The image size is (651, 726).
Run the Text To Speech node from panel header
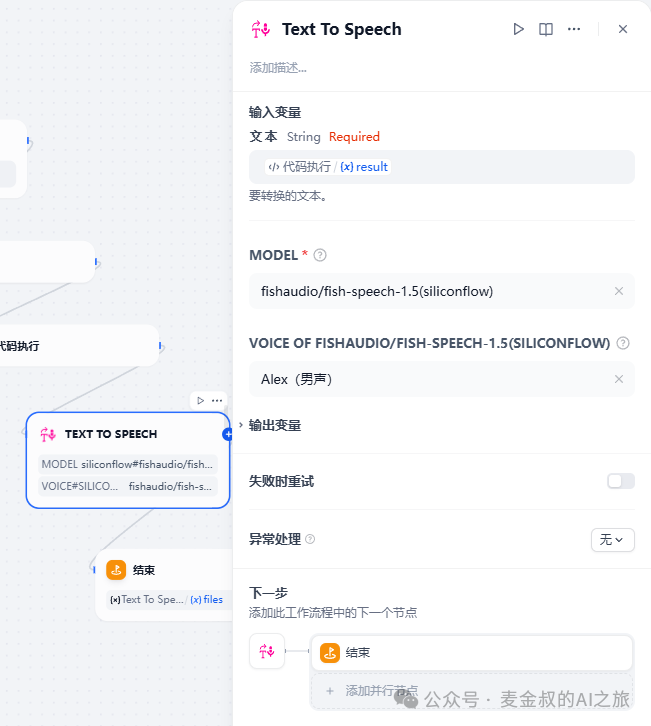518,29
